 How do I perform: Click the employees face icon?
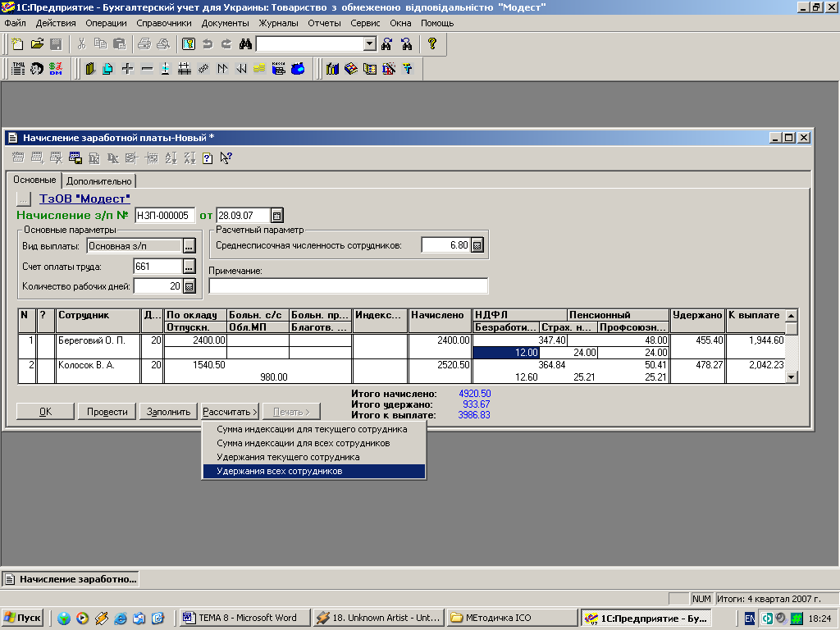(x=37, y=69)
